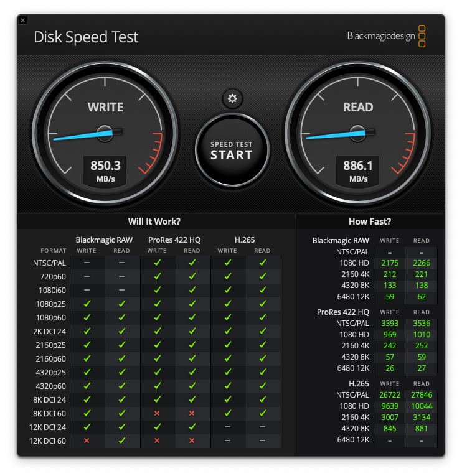Click the green check for 12K DCI 60 Blackmagic RAW read

122,441
